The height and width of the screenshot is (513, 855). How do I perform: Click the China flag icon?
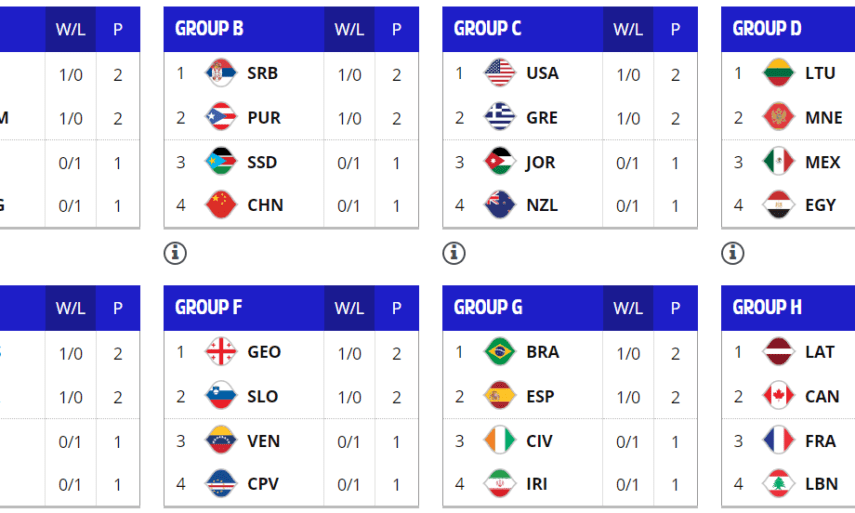[220, 205]
